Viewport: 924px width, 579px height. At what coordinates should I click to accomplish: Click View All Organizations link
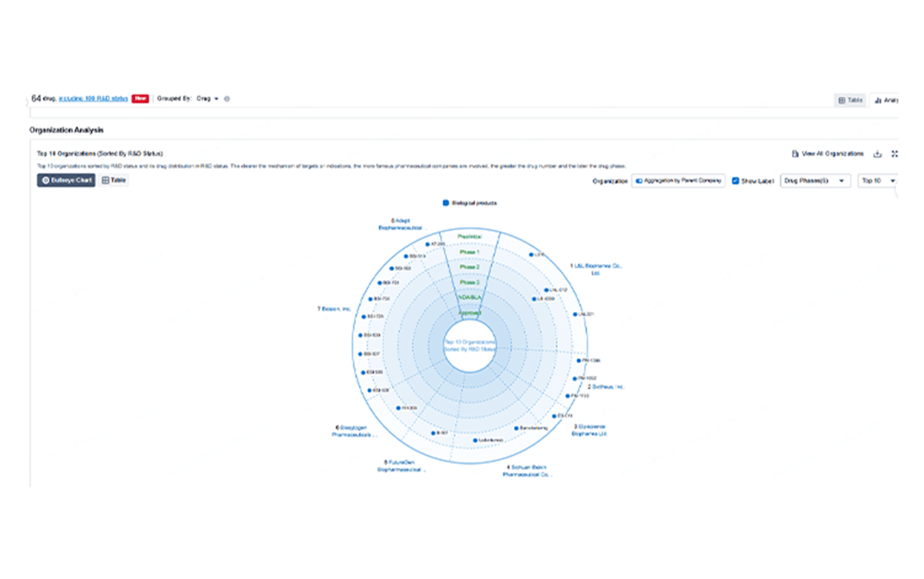[832, 154]
